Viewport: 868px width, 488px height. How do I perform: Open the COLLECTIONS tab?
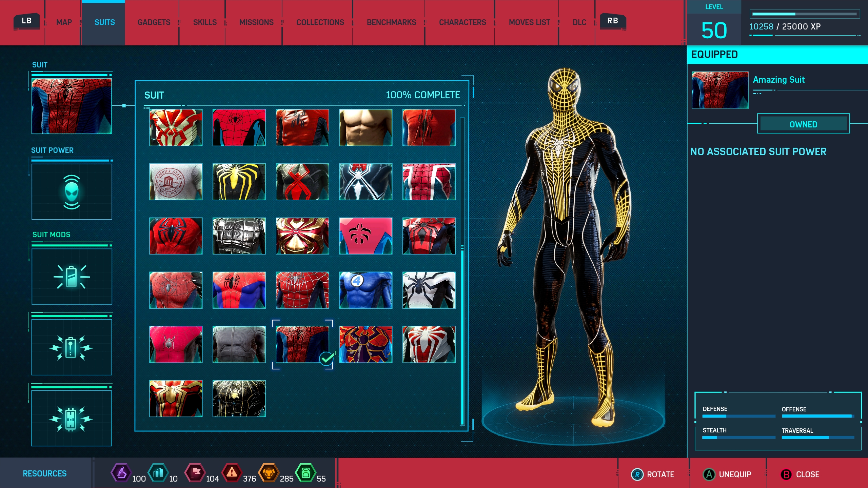pyautogui.click(x=320, y=22)
